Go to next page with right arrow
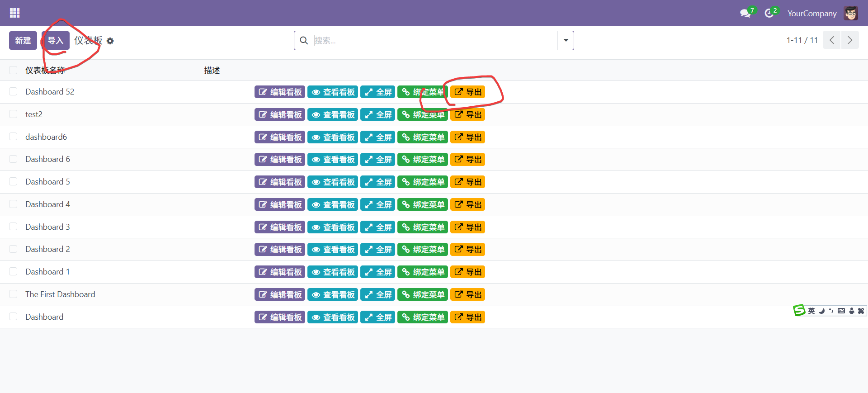Viewport: 868px width, 393px height. 849,40
